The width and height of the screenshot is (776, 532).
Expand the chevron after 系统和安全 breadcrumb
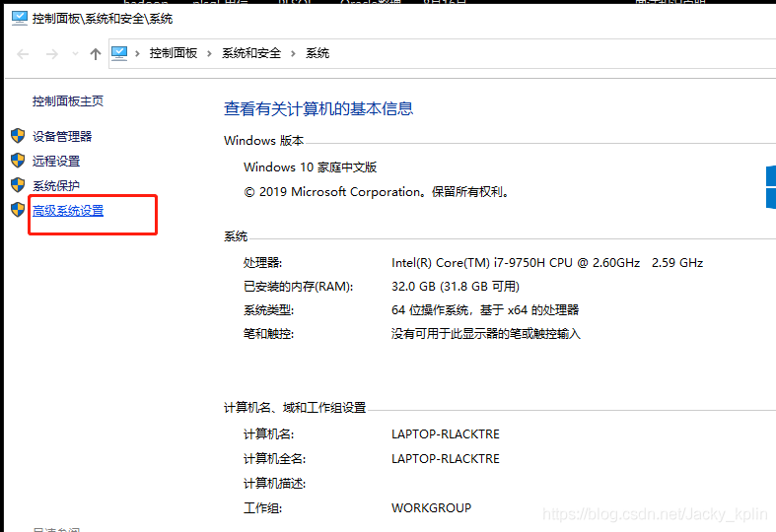(293, 53)
